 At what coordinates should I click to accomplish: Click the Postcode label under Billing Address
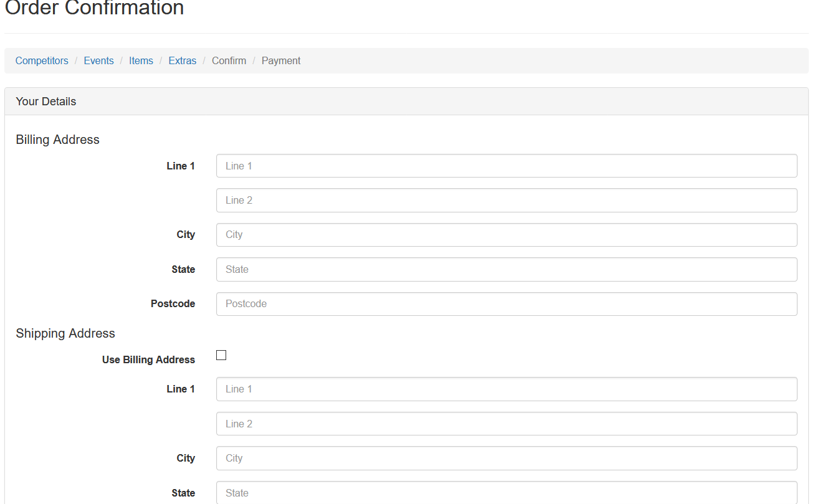coord(173,303)
